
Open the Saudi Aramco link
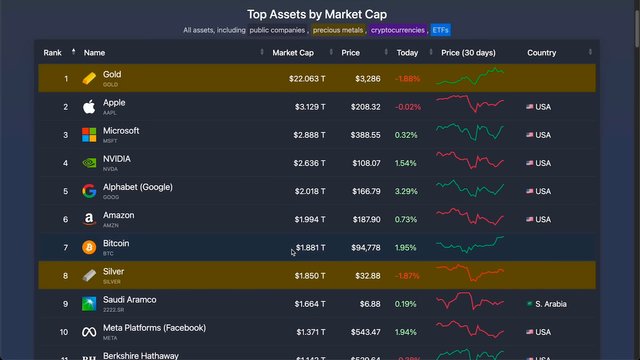coord(129,300)
